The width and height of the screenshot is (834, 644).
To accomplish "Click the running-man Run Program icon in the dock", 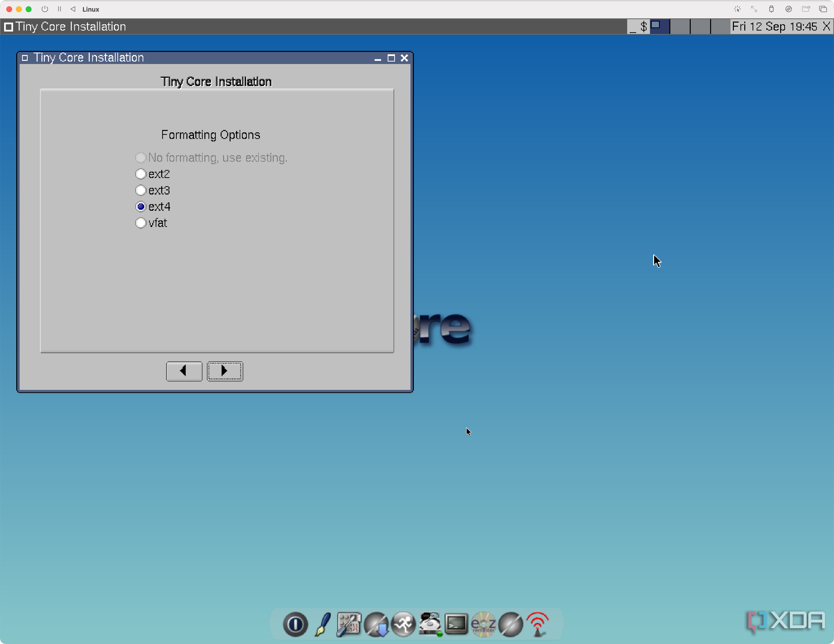I will coord(403,625).
